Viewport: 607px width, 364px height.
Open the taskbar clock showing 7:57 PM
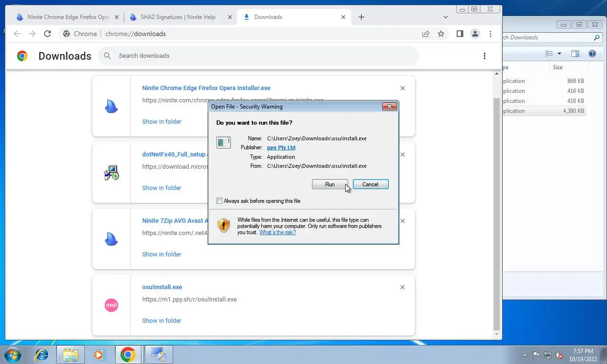[x=583, y=355]
